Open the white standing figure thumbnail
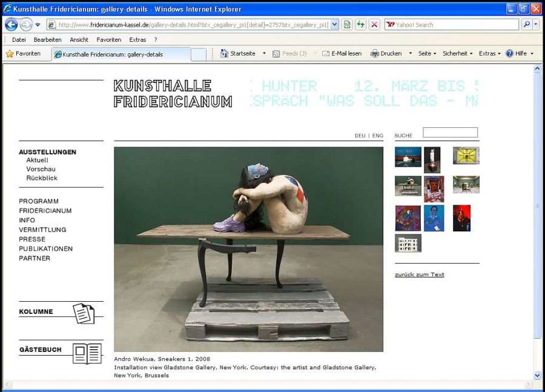This screenshot has width=545, height=392. click(x=432, y=160)
